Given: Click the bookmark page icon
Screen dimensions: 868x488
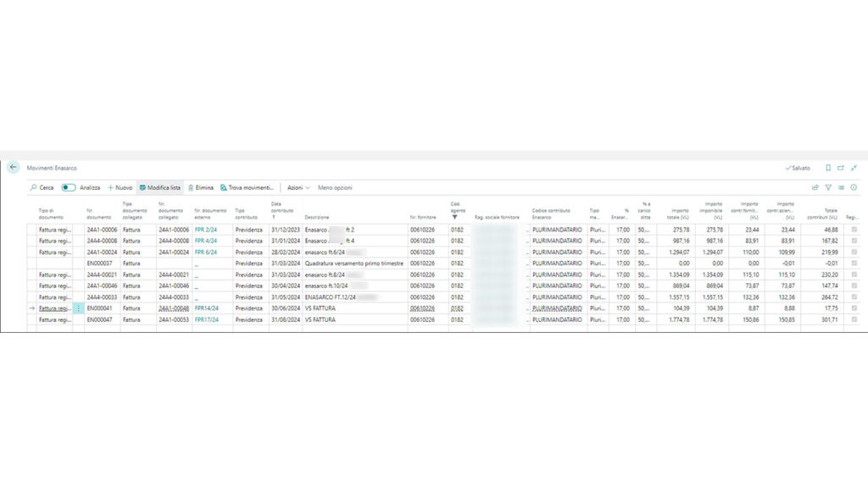Looking at the screenshot, I should (828, 169).
